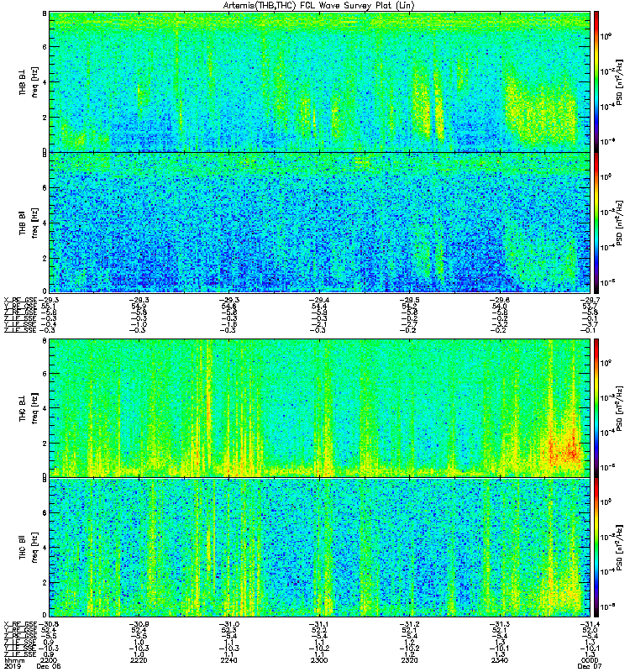630x672 pixels.
Task: Click the time tick label '2340'
Action: (x=499, y=660)
